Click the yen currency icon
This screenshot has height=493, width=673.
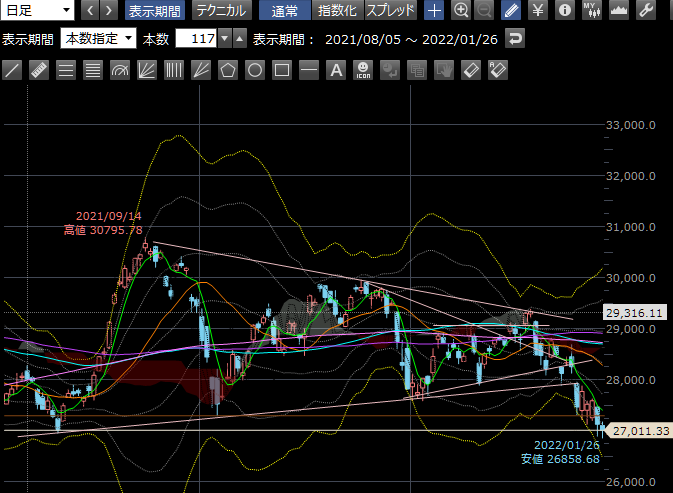(538, 11)
